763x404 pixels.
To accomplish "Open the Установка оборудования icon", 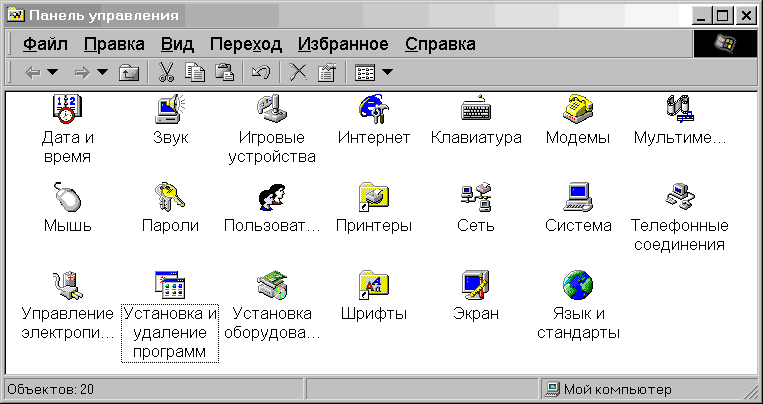I will pyautogui.click(x=272, y=285).
